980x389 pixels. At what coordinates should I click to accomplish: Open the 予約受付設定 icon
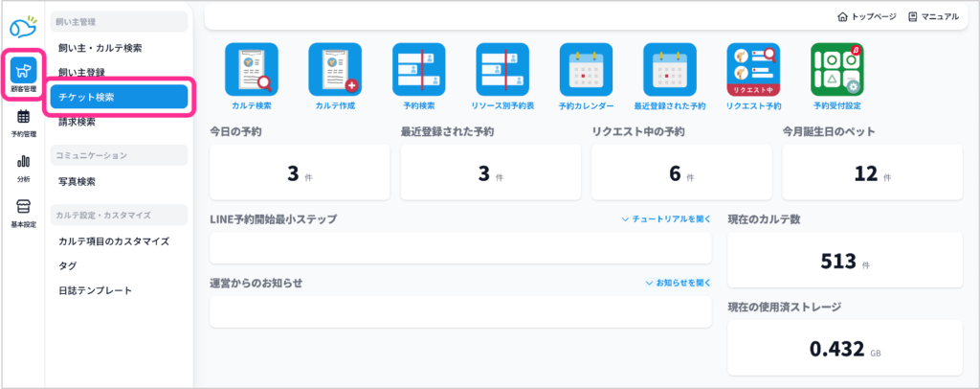coord(837,70)
